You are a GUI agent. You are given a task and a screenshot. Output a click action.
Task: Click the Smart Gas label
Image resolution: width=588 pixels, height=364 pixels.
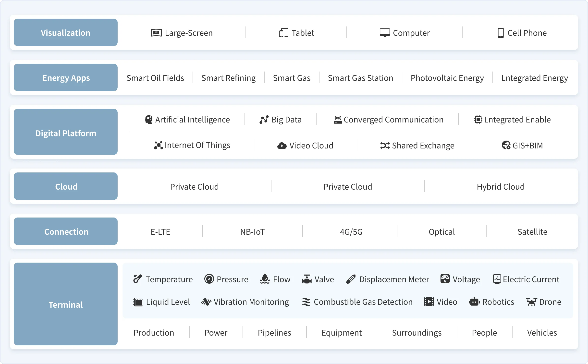(x=292, y=78)
